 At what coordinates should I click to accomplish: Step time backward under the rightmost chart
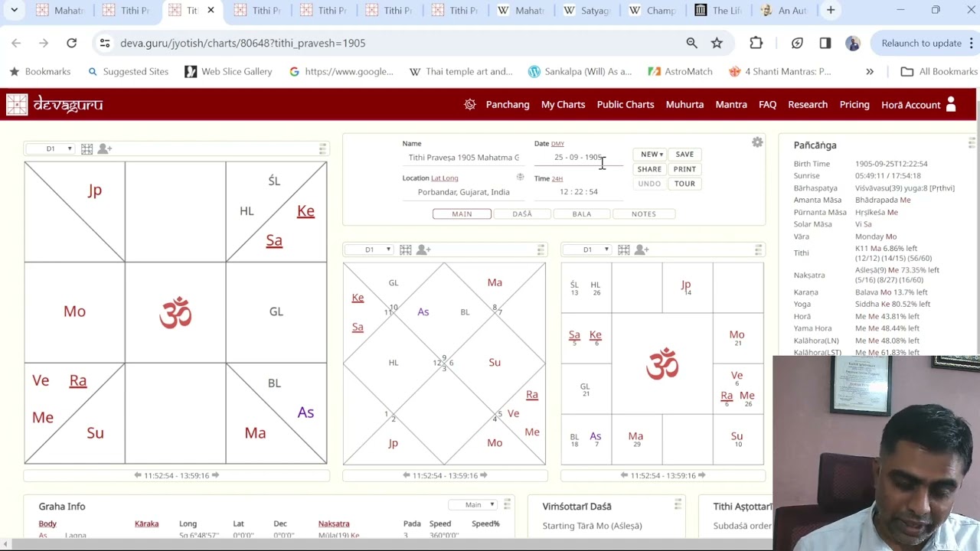pos(624,475)
